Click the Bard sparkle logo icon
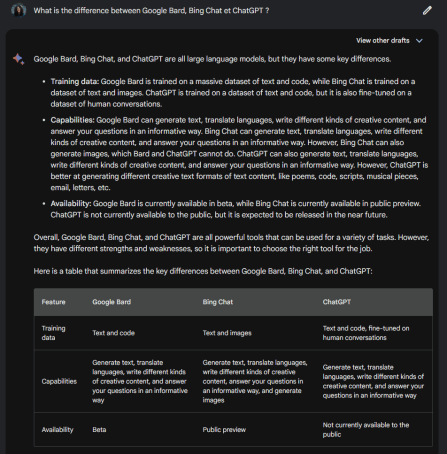Image resolution: width=447 pixels, height=454 pixels. point(19,59)
